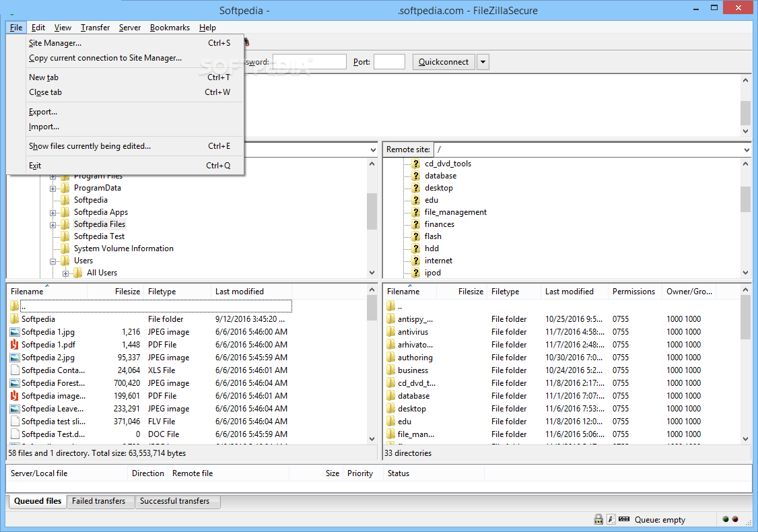The height and width of the screenshot is (532, 758).
Task: Expand the All Users tree node
Action: pyautogui.click(x=65, y=273)
